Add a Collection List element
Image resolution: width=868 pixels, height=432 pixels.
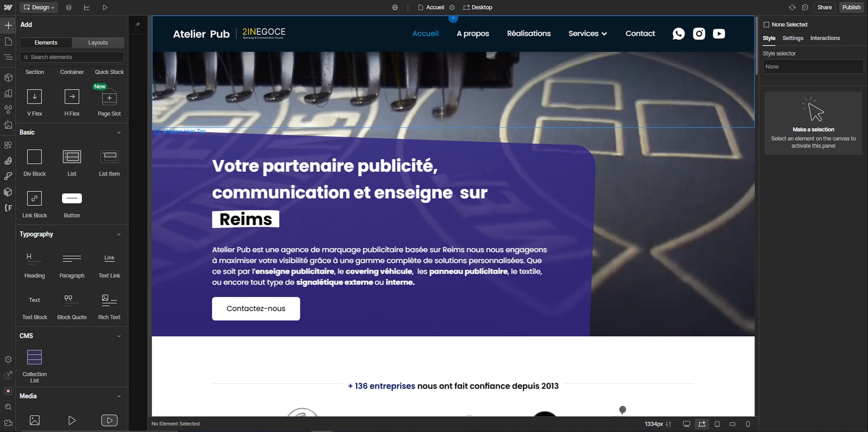tap(34, 366)
